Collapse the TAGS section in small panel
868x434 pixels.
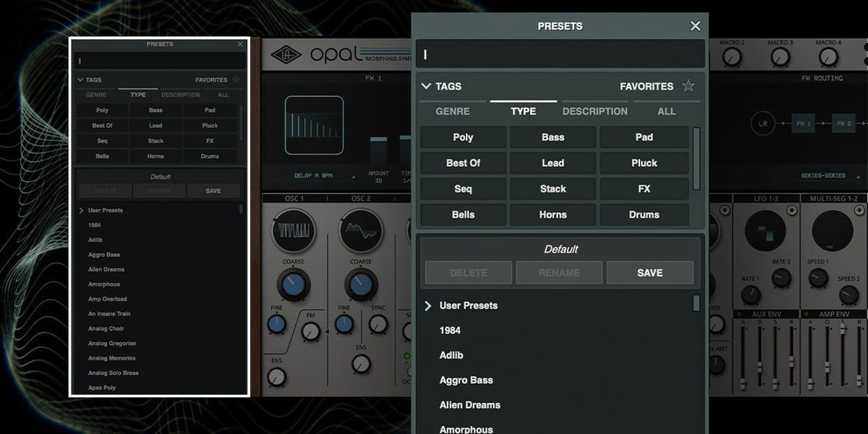click(x=80, y=80)
